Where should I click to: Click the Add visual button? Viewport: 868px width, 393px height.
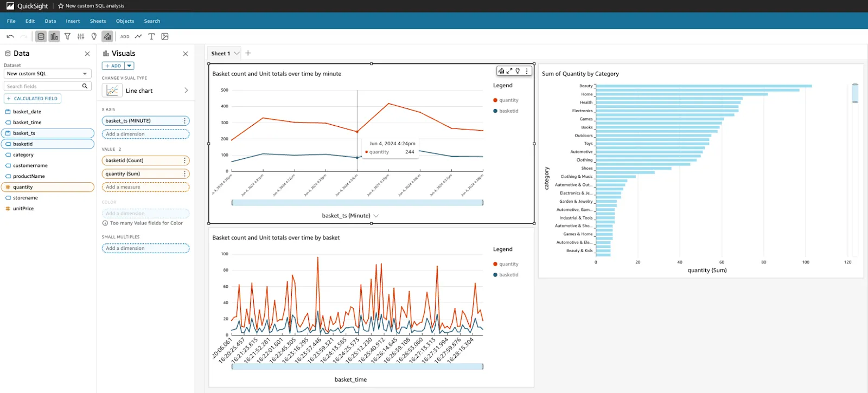pos(113,66)
